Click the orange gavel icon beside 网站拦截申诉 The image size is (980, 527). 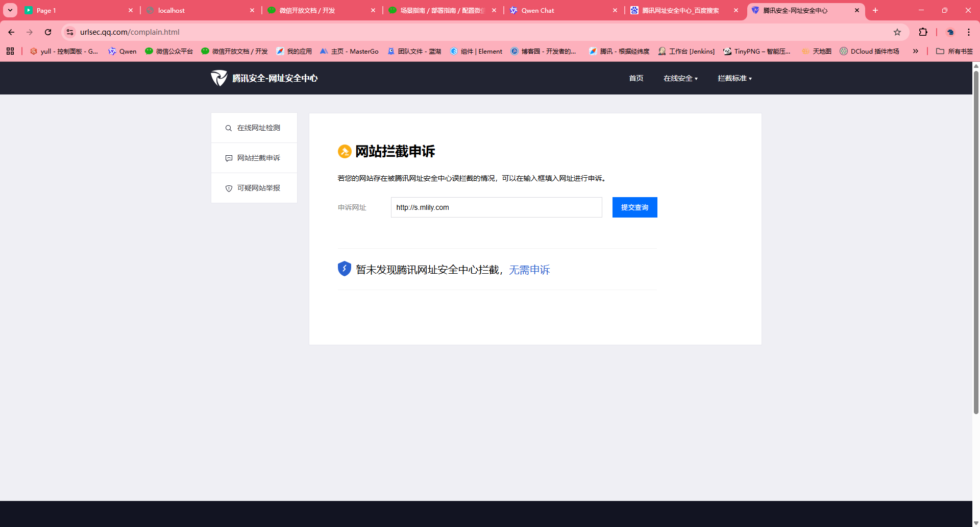pyautogui.click(x=345, y=151)
